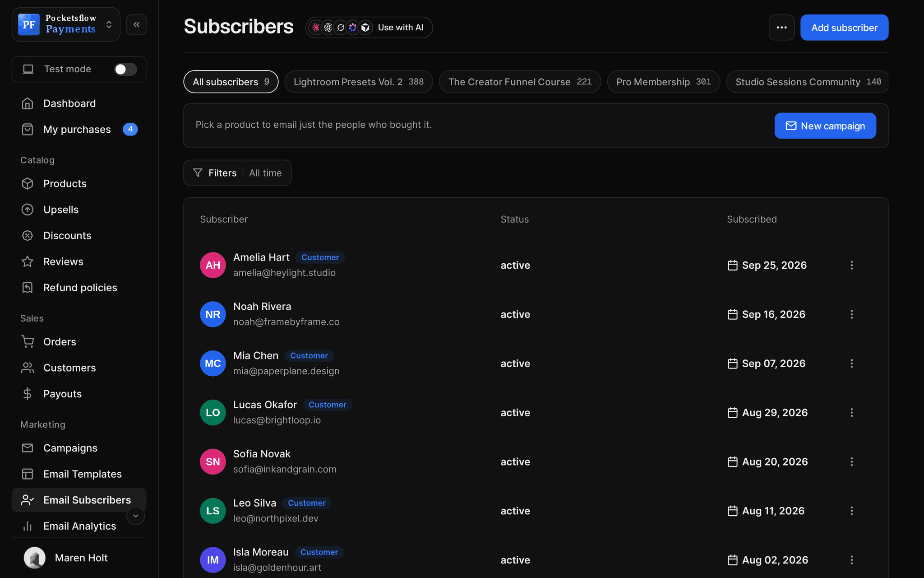
Task: Click the Customers people icon
Action: pyautogui.click(x=28, y=368)
